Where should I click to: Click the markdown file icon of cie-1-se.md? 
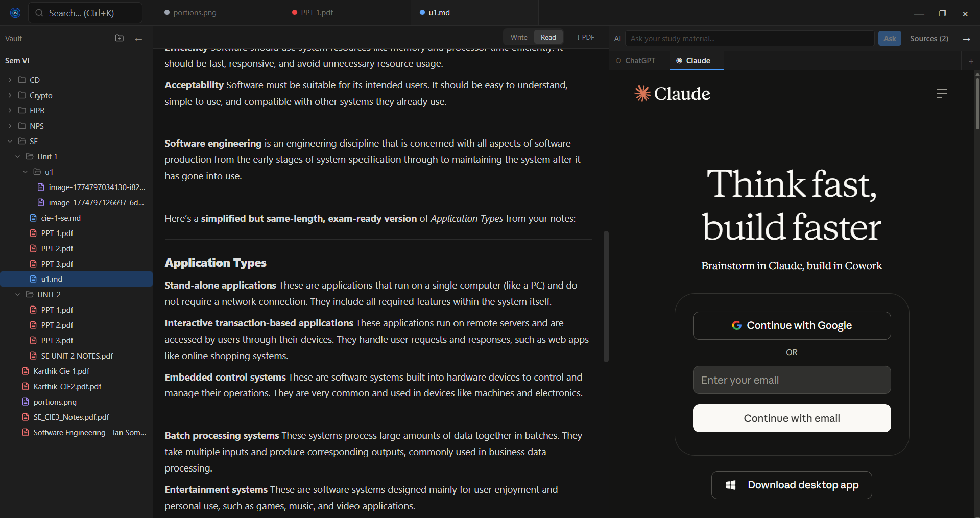[33, 218]
